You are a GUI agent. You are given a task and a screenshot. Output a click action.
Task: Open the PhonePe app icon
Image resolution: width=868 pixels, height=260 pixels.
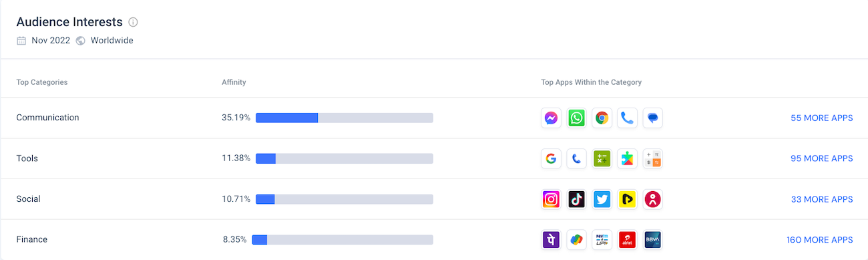click(x=551, y=240)
